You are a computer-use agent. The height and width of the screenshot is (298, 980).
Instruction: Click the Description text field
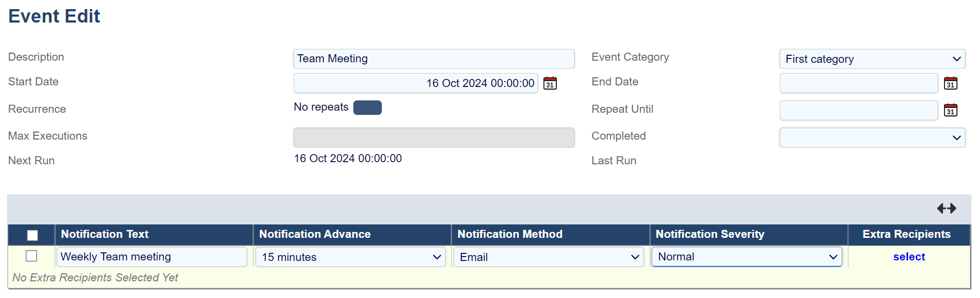[x=433, y=59]
